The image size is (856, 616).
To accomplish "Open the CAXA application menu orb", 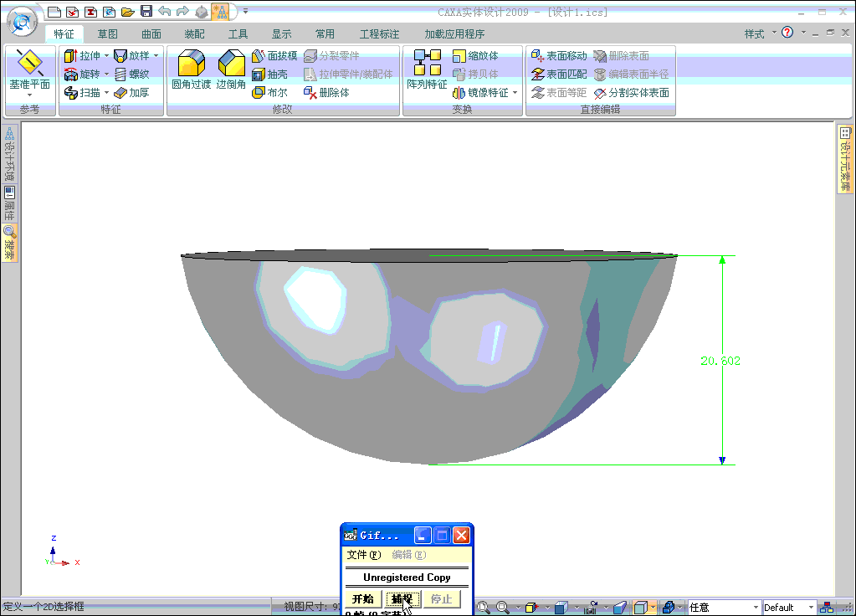I will [x=22, y=22].
